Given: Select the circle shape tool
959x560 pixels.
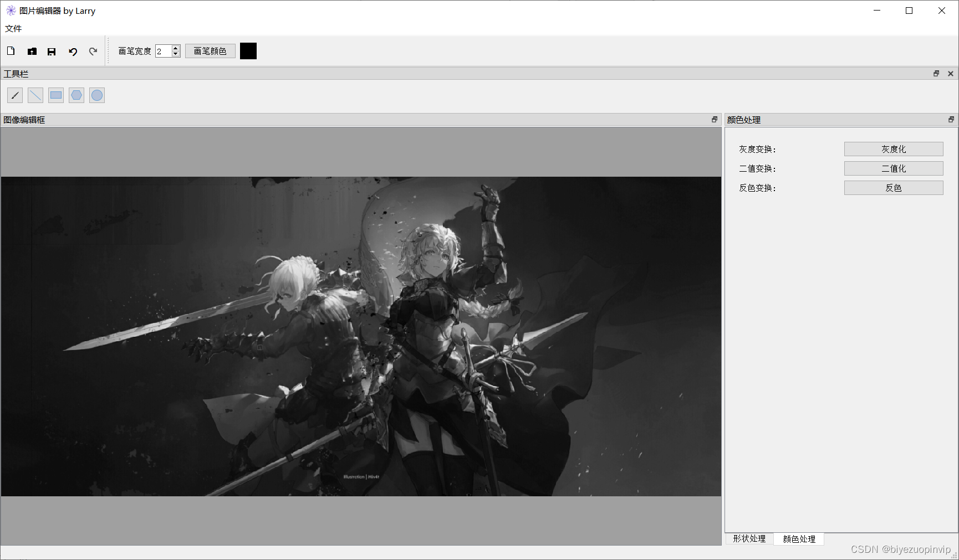Looking at the screenshot, I should (x=97, y=95).
